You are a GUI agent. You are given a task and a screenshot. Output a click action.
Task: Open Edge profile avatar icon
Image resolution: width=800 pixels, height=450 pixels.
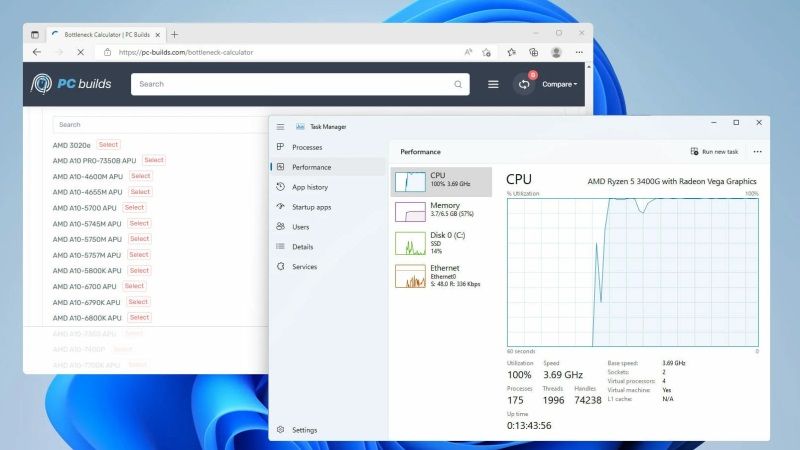coord(556,52)
